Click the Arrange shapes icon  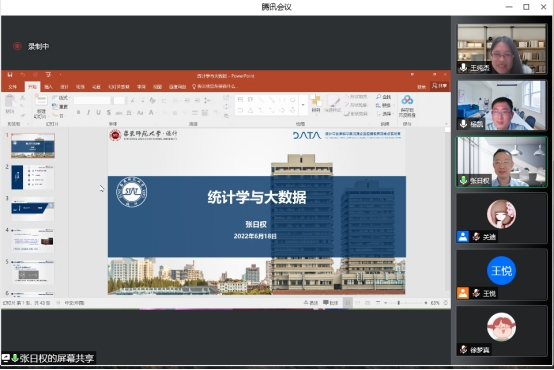pyautogui.click(x=316, y=104)
